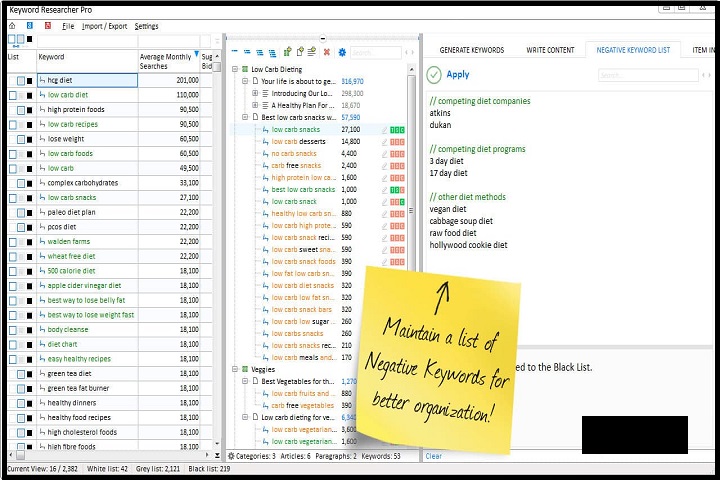Click the home icon in the top toolbar
The image size is (720, 480).
pyautogui.click(x=12, y=26)
